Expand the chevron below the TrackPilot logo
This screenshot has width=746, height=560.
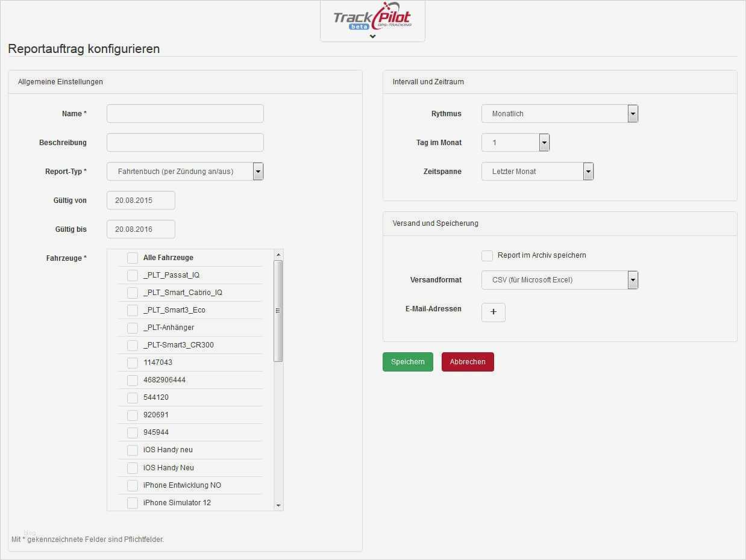372,36
